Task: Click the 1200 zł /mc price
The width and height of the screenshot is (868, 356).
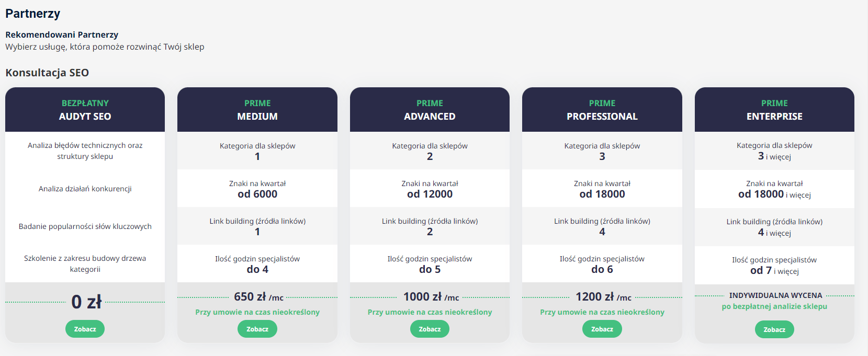Action: pyautogui.click(x=603, y=297)
